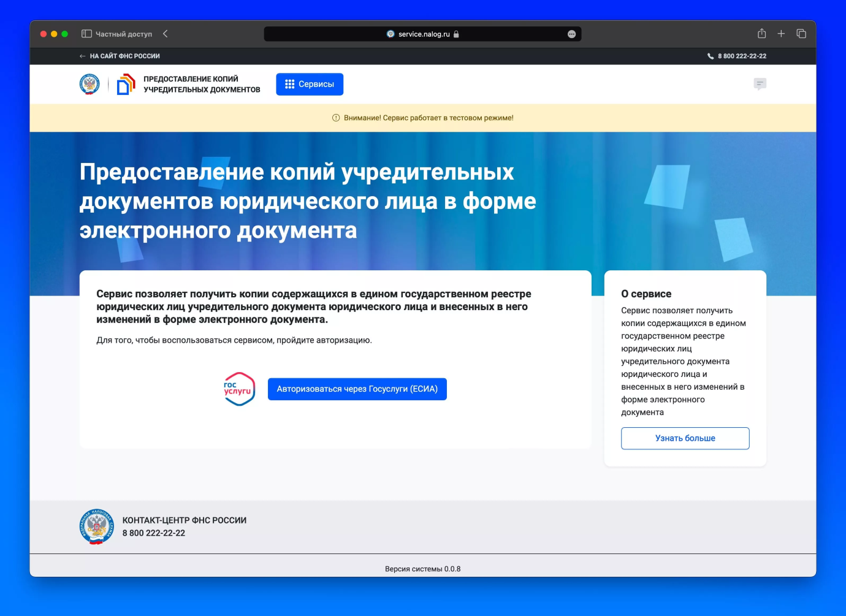Click the Госуслуги logo
Screen dimensions: 846x616
click(x=238, y=389)
